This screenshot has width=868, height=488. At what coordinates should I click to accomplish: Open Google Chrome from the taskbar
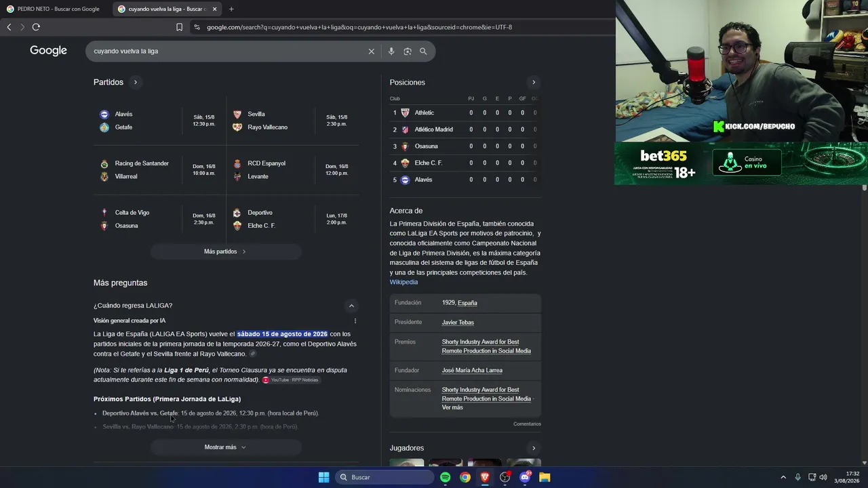pyautogui.click(x=465, y=477)
